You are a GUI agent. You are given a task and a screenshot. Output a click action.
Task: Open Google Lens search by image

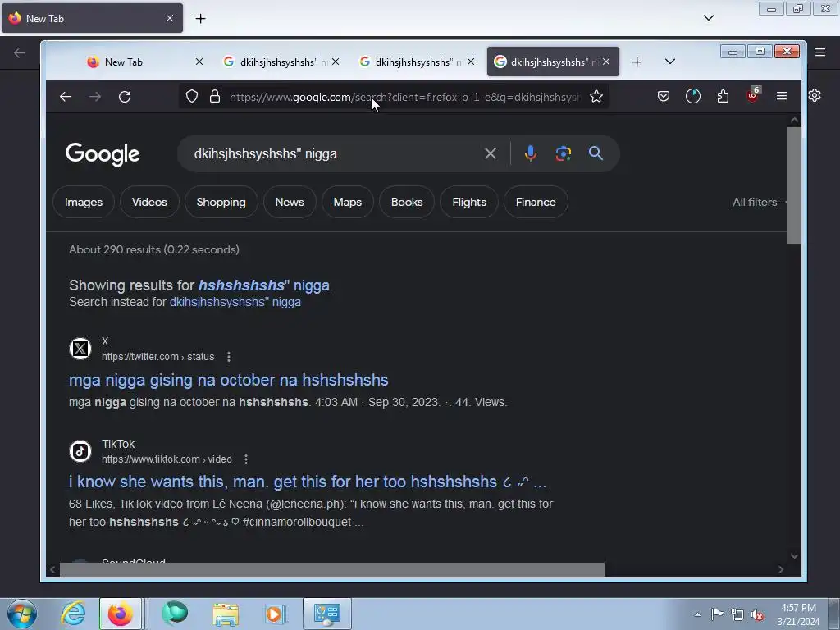tap(563, 153)
